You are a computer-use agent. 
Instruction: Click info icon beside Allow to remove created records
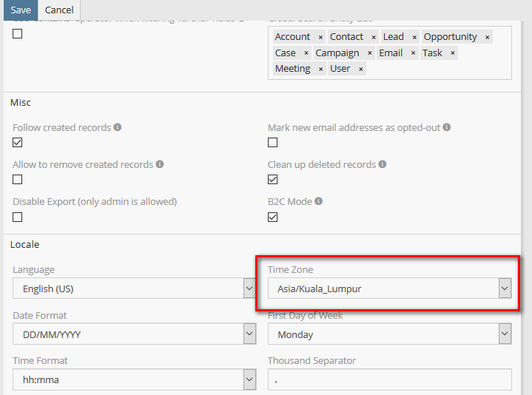[160, 164]
